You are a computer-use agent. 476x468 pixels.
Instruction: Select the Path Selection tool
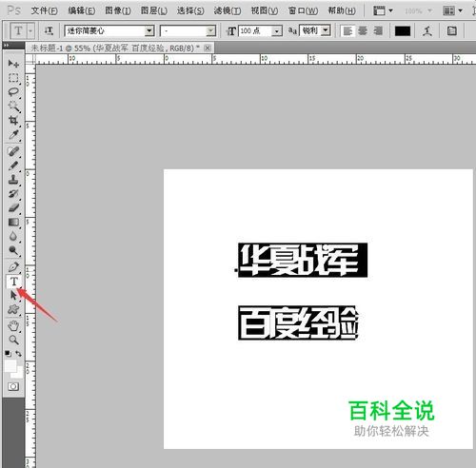(x=13, y=295)
